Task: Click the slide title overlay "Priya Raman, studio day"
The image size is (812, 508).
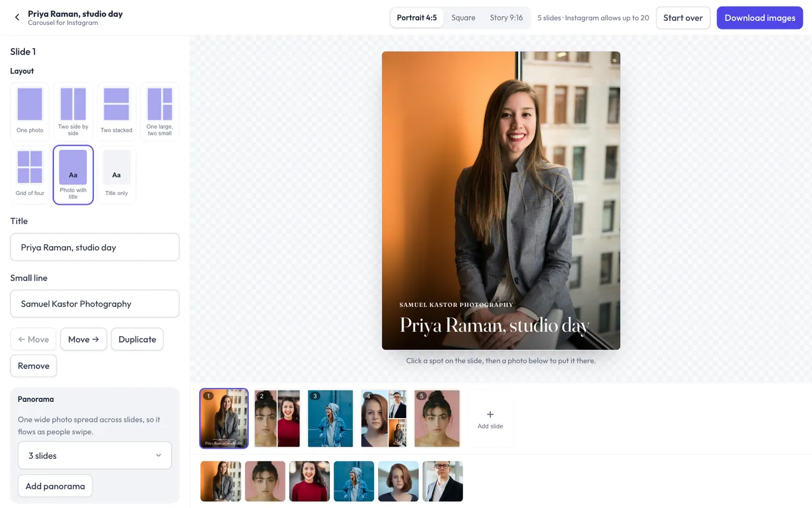Action: (x=495, y=325)
